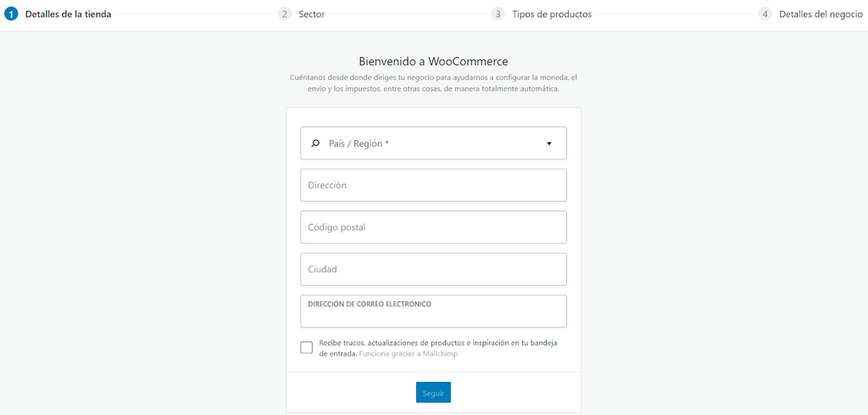Open the 'Funciona gracias a Mailchimp' link
The image size is (868, 415).
409,354
